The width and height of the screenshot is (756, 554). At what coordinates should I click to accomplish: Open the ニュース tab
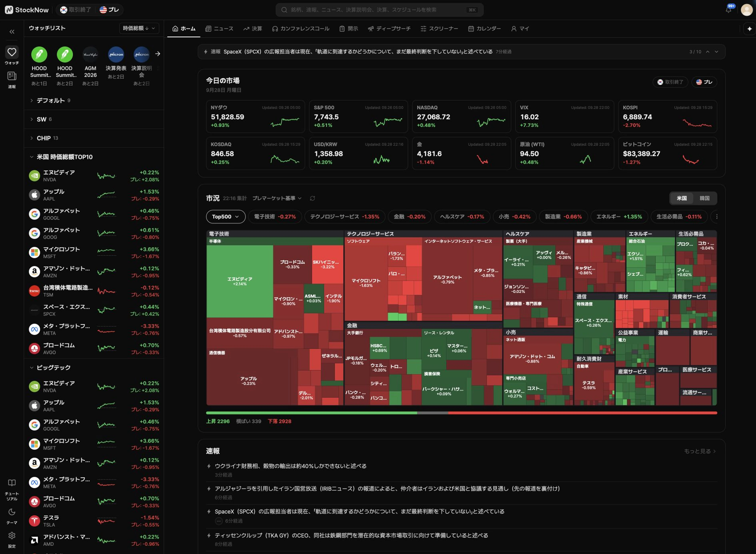219,29
